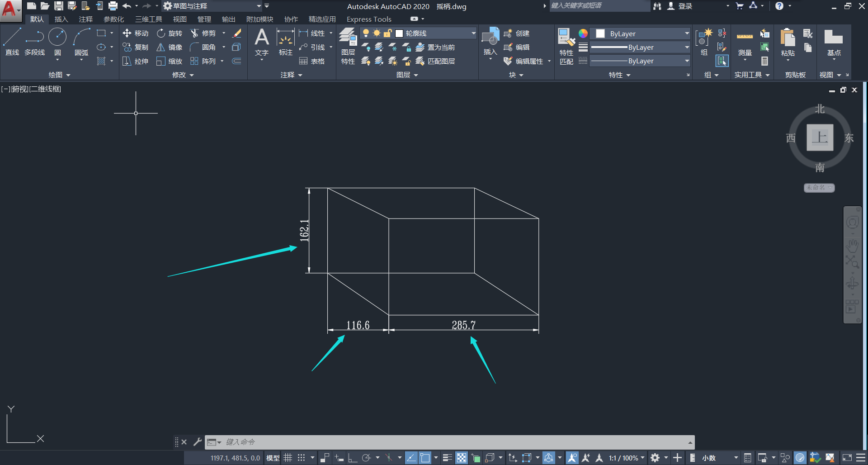Switch to 参数化 ribbon tab

click(113, 19)
